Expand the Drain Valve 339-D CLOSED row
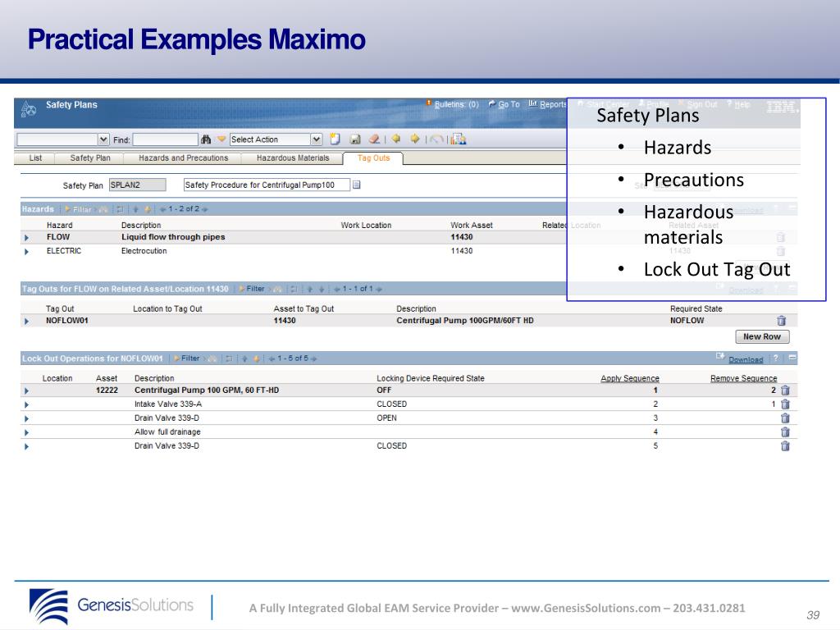The image size is (840, 630). [26, 446]
